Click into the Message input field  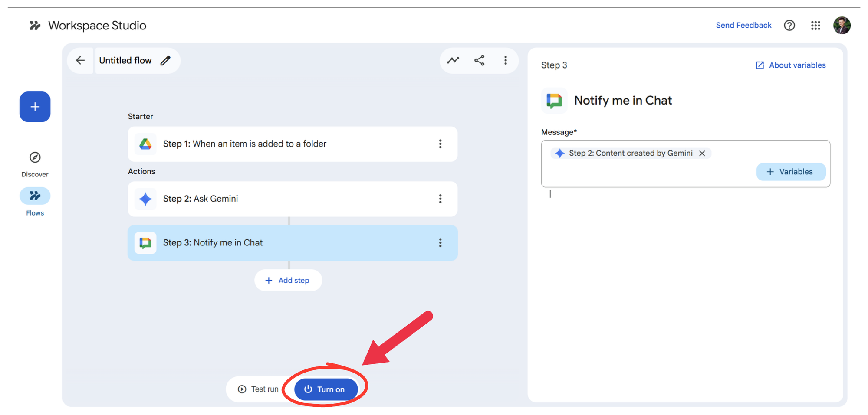coord(685,164)
